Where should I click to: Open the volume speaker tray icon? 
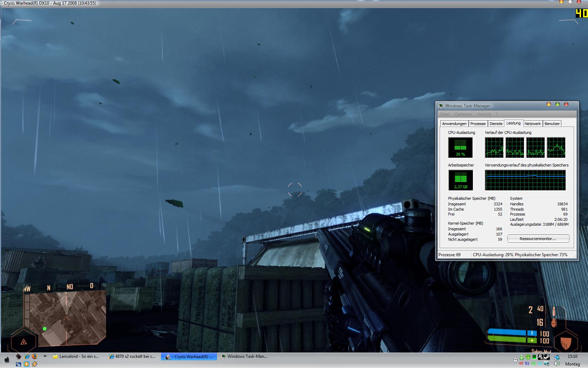point(556,363)
